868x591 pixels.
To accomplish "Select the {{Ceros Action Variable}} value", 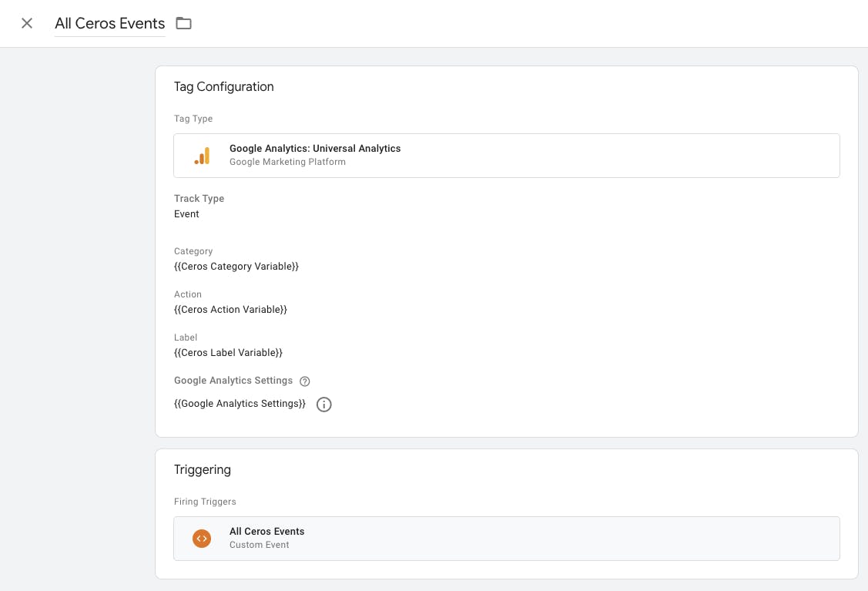I will click(x=230, y=309).
